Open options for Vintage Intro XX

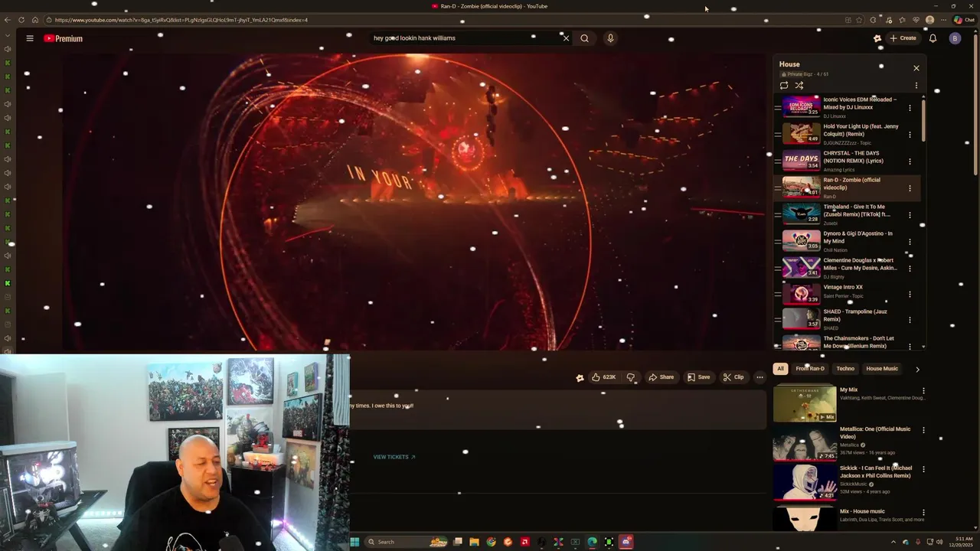910,294
